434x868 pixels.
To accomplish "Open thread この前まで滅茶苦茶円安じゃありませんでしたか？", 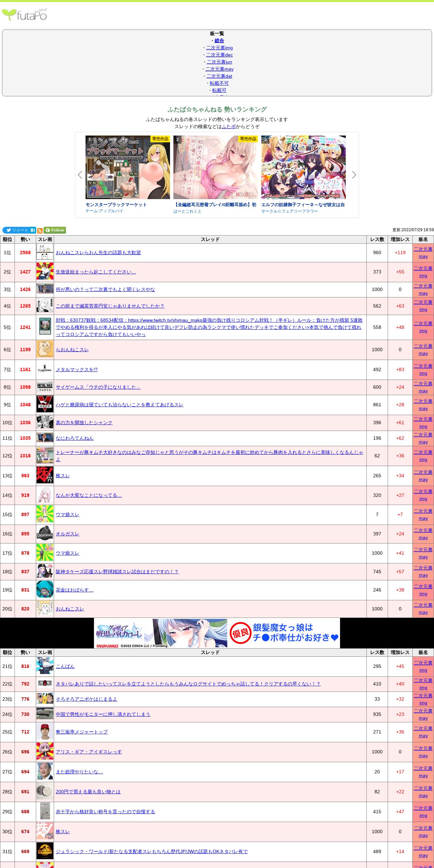I will pos(110,306).
